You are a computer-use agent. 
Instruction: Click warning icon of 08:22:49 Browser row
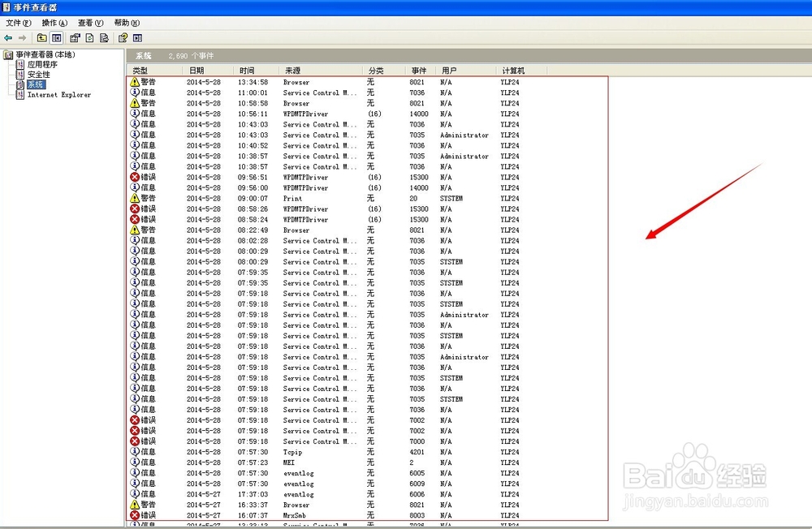[135, 230]
